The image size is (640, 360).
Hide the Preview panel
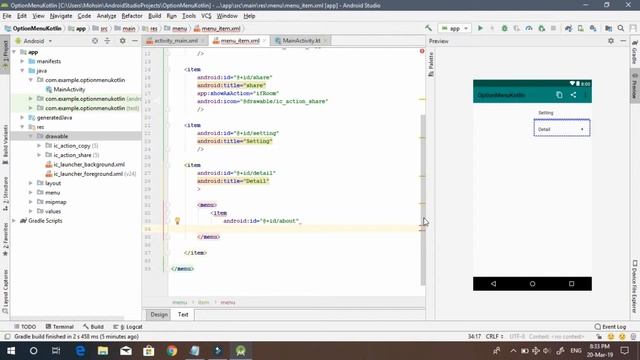[x=623, y=41]
